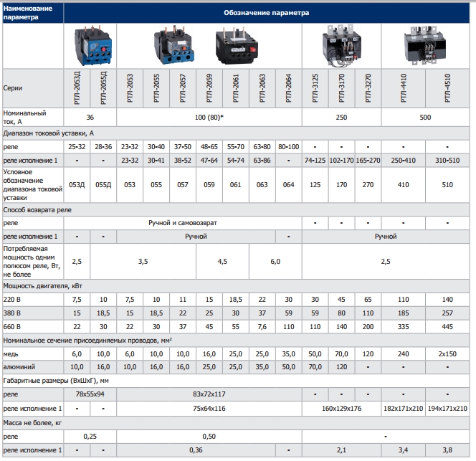Viewport: 476px width, 461px height.
Task: Click mass value '0,25'
Action: pyautogui.click(x=90, y=437)
